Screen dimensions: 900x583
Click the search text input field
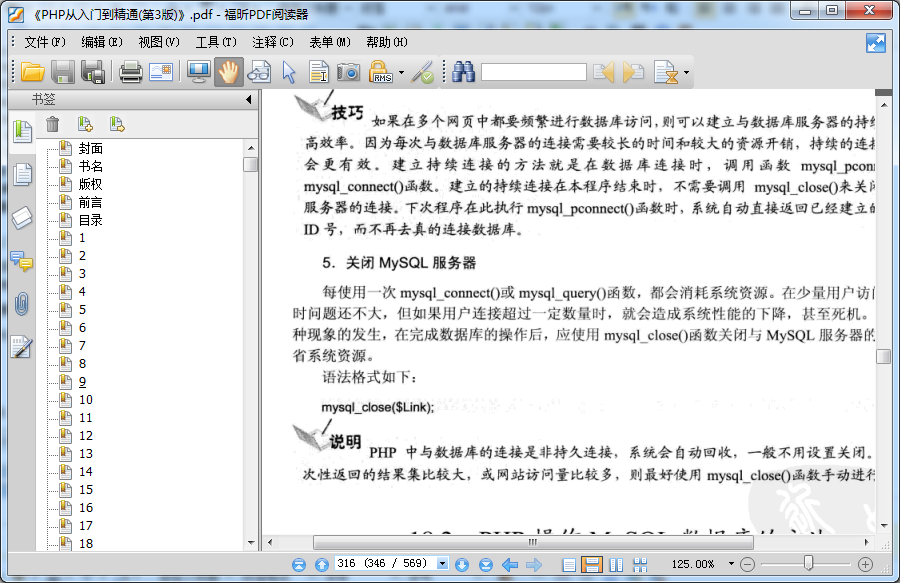tap(534, 72)
